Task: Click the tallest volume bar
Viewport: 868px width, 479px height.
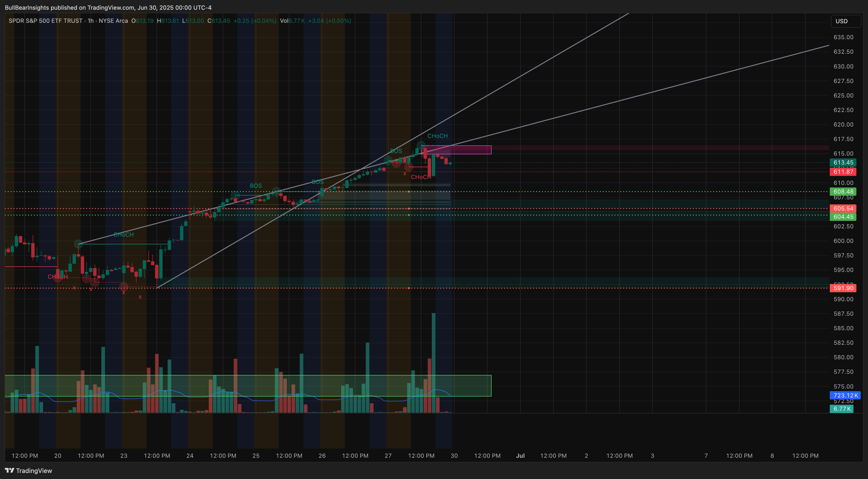Action: click(x=433, y=363)
